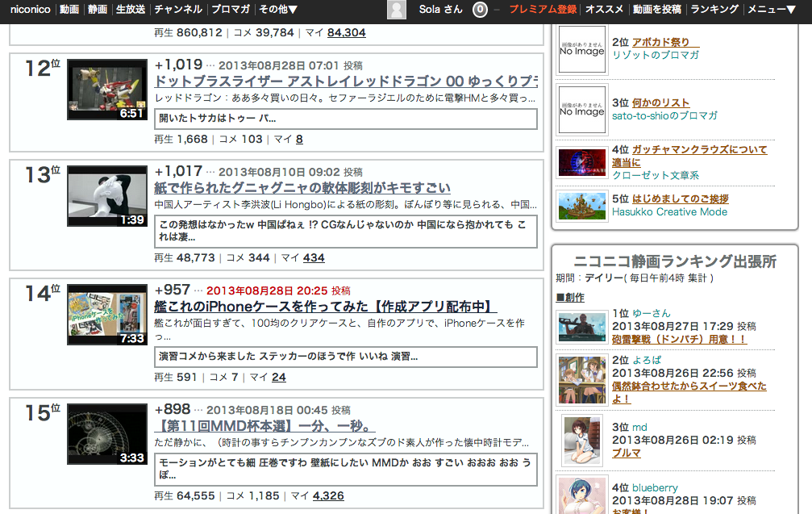
Task: Open video title ドットブラスライザー アストレイレッドドラゴン
Action: (346, 81)
